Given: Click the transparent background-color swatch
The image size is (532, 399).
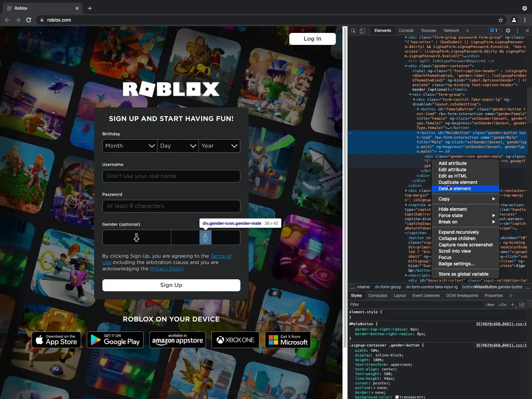Looking at the screenshot, I should pyautogui.click(x=397, y=397).
